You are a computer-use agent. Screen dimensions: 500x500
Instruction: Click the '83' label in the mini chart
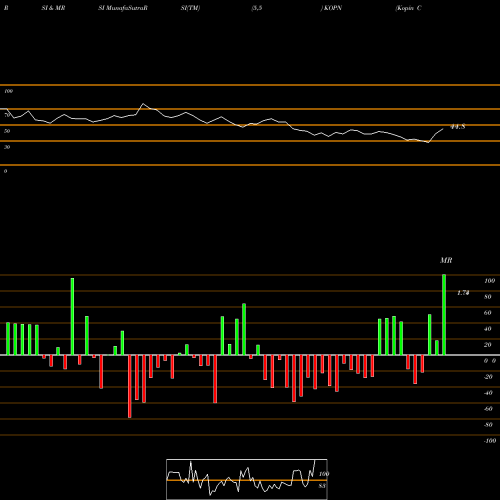[322, 486]
